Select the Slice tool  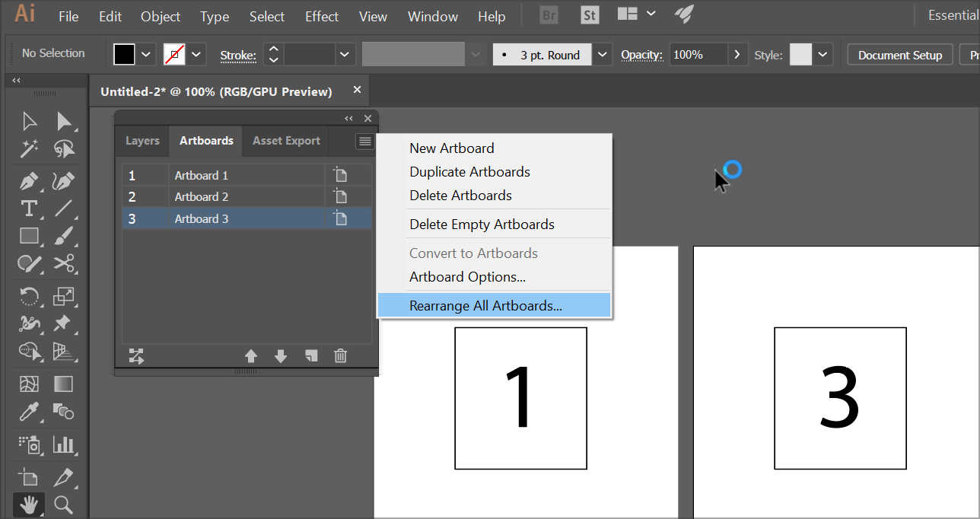[64, 477]
